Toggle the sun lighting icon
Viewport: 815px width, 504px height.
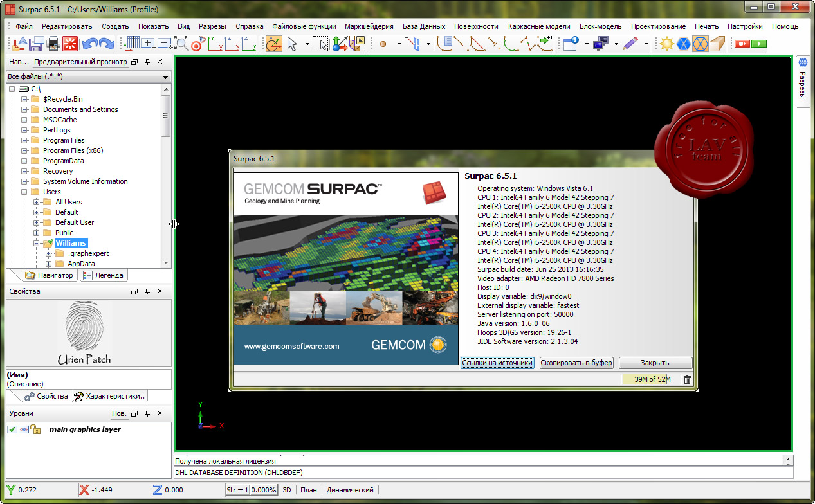pyautogui.click(x=666, y=44)
